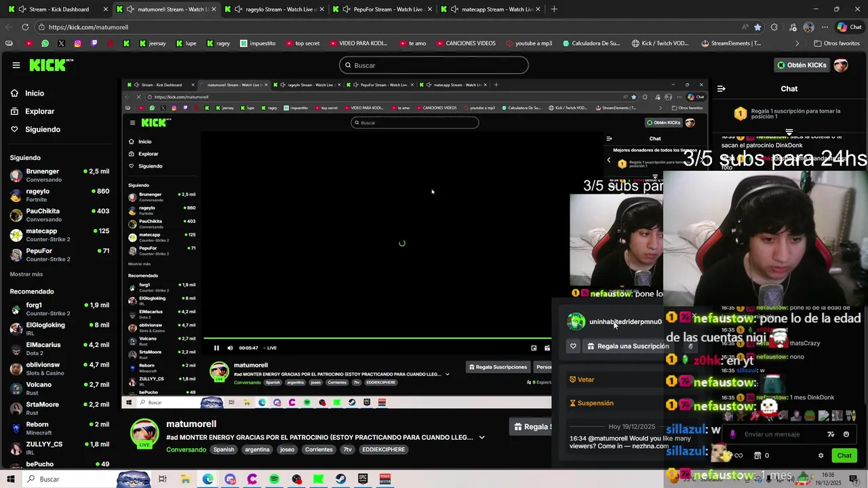Click read aloud icon in address bar
This screenshot has width=868, height=488.
point(745,27)
